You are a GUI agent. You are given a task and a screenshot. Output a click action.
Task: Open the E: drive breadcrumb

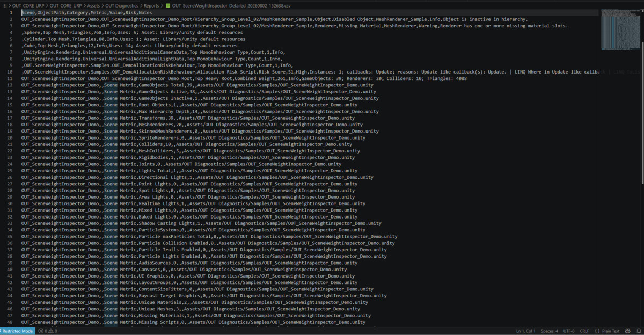coord(4,5)
